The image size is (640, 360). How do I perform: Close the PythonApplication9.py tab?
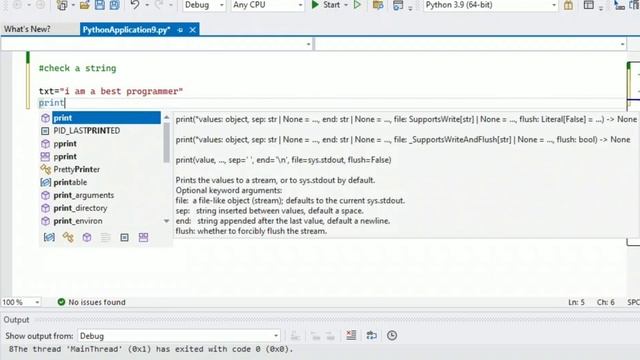tap(193, 30)
